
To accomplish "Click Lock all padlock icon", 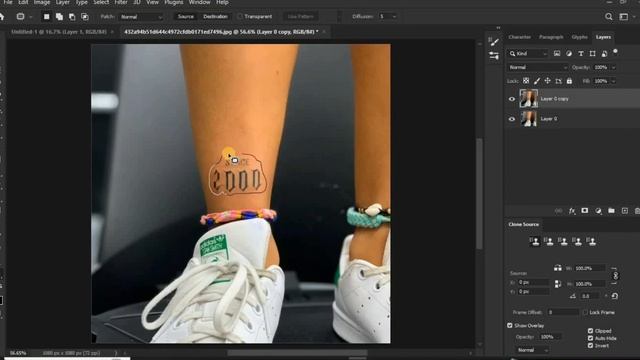I will (x=569, y=81).
